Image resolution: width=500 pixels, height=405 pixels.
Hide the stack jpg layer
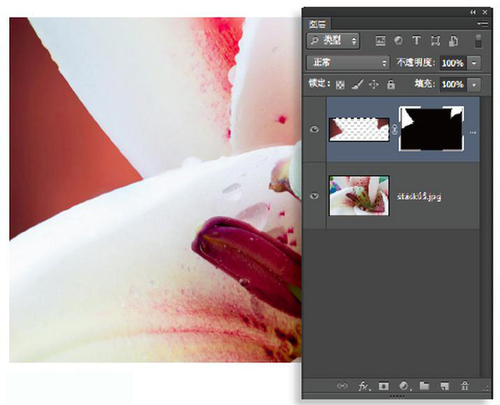(x=314, y=196)
